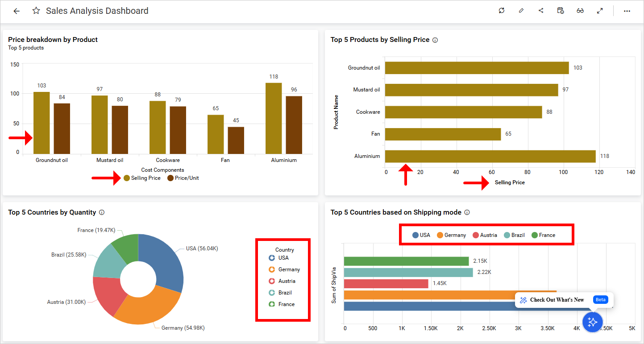
Task: Click the Aluminium horizontal bar
Action: [490, 156]
